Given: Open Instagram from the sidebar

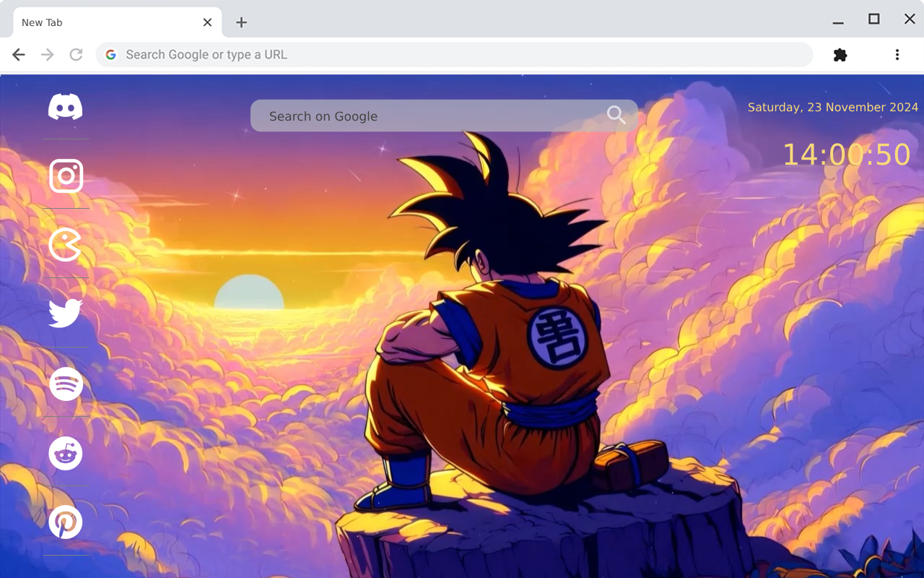Looking at the screenshot, I should point(66,176).
